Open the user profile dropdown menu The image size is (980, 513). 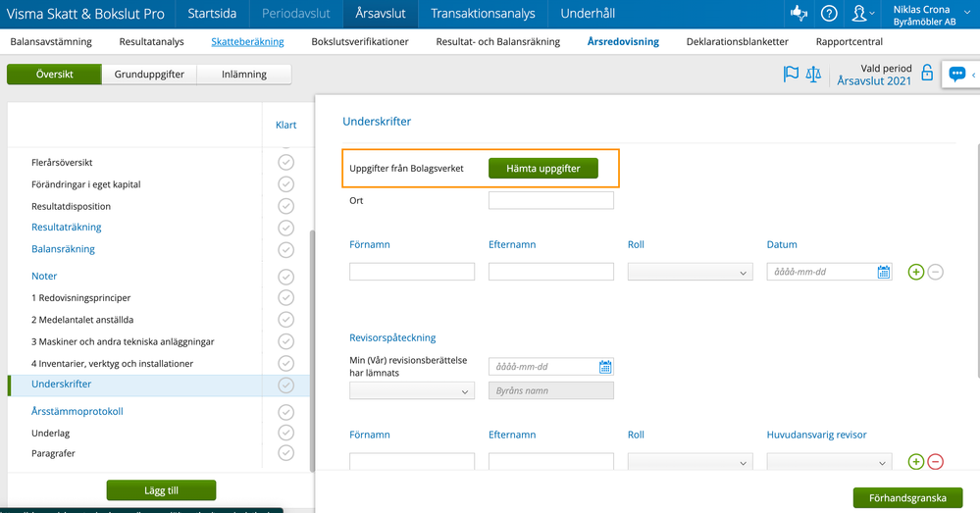860,14
